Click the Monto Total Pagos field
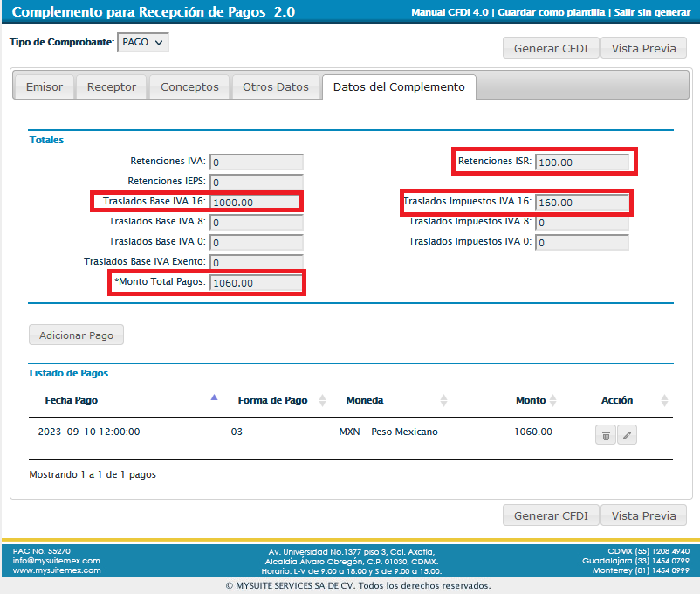Image resolution: width=700 pixels, height=594 pixels. (x=257, y=283)
